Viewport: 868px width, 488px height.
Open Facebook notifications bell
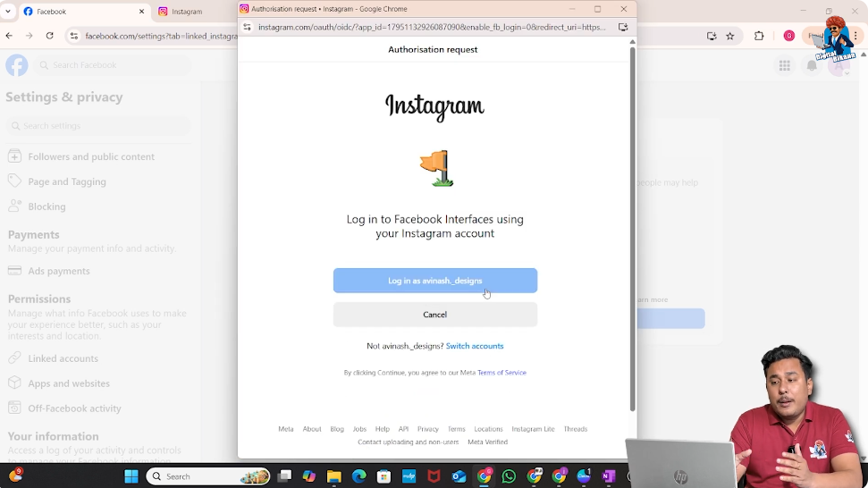pyautogui.click(x=812, y=65)
